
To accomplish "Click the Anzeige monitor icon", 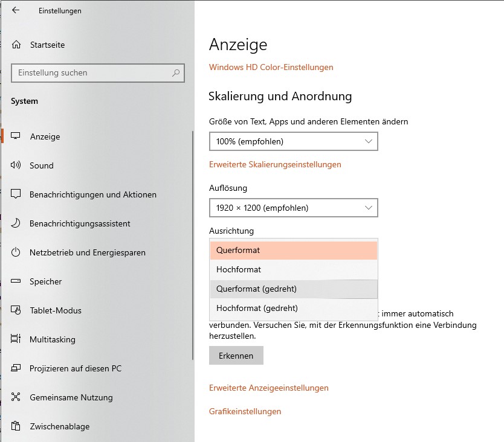I will pyautogui.click(x=16, y=136).
